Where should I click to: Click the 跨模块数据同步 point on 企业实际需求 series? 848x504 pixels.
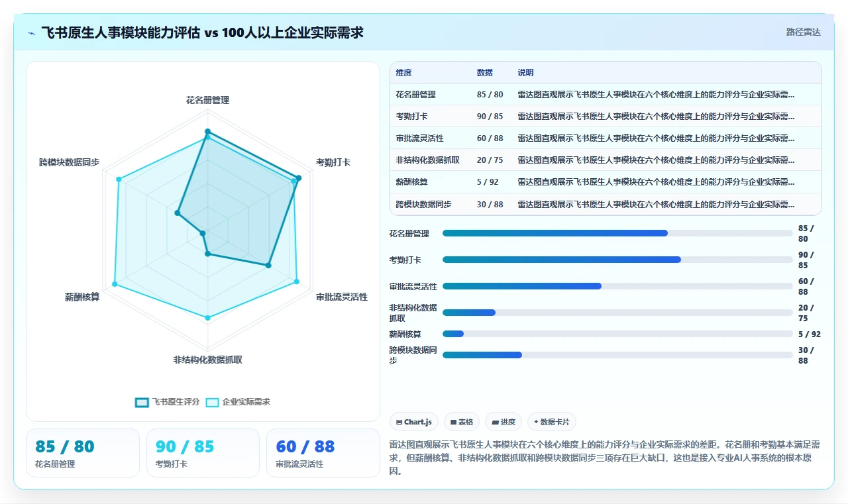pos(119,179)
